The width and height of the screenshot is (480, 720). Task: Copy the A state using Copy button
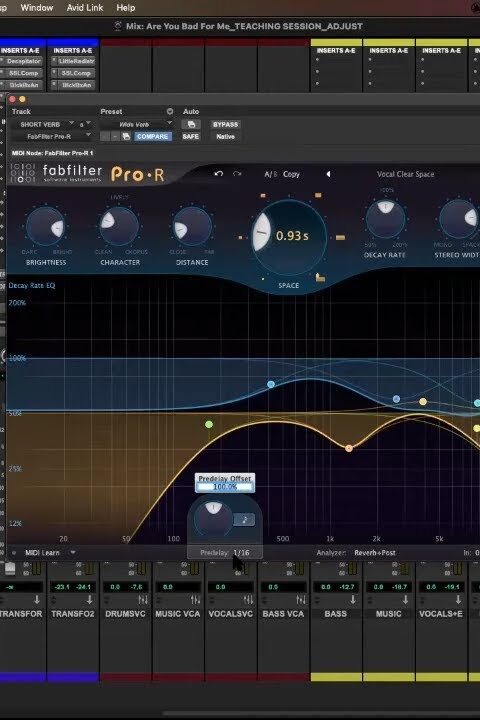point(291,174)
